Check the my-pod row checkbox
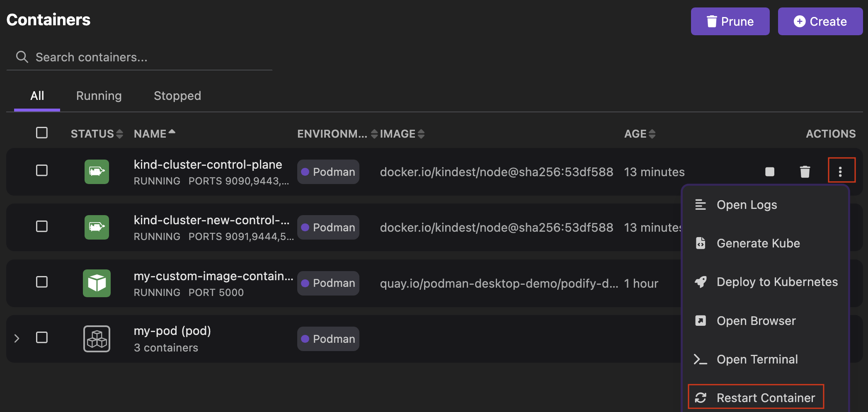 (42, 338)
